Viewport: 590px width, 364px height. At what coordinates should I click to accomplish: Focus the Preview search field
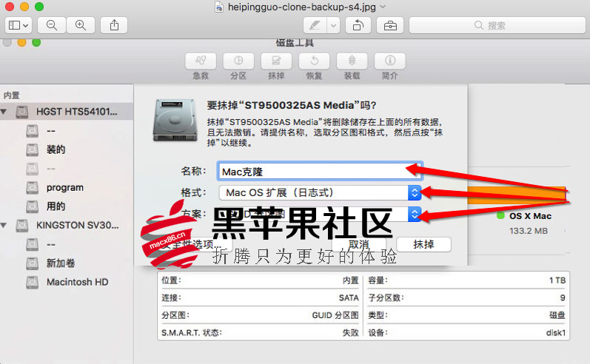[497, 25]
